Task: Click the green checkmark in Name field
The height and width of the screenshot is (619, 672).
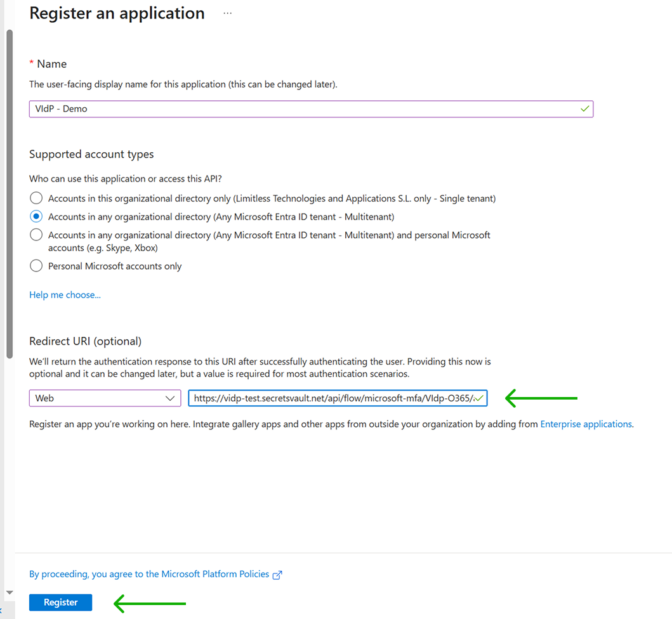Action: (x=584, y=109)
